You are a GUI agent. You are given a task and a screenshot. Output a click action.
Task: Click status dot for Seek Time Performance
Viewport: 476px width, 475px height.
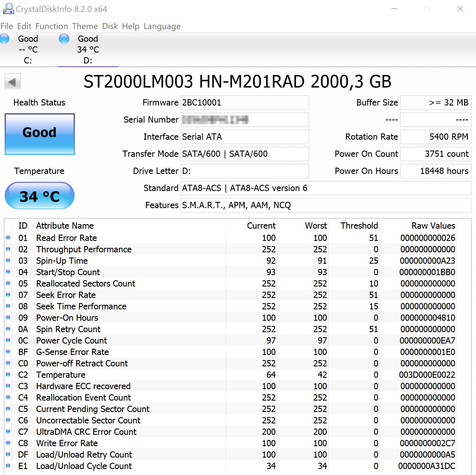[8, 306]
